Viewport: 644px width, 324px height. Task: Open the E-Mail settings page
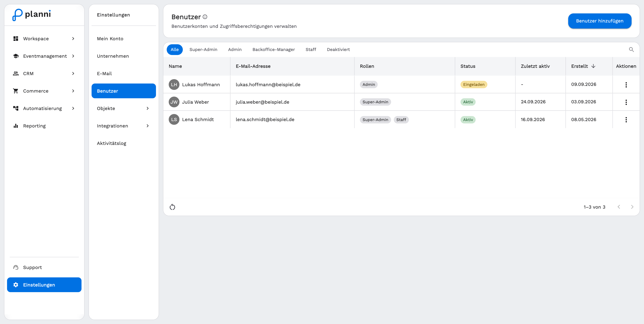(x=123, y=73)
